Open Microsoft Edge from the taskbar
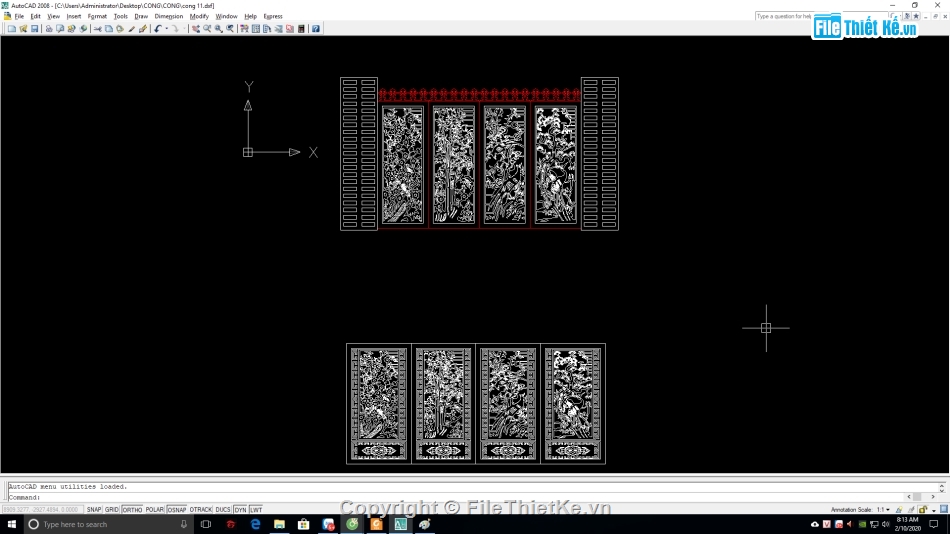The image size is (950, 534). coord(255,524)
